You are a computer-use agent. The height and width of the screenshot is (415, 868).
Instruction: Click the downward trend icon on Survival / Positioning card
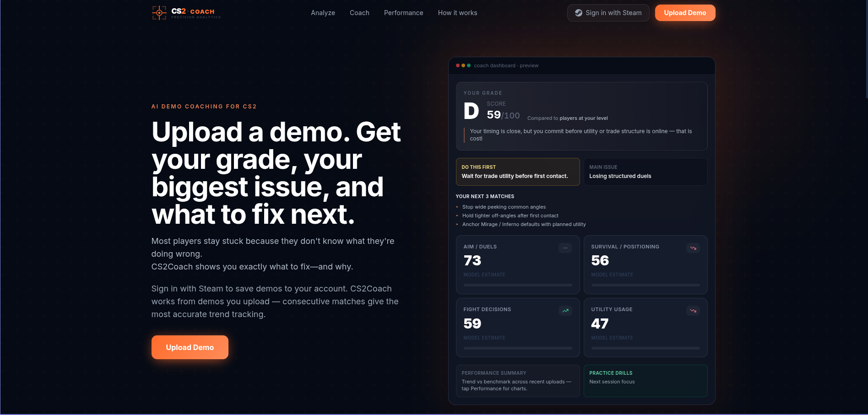point(693,248)
